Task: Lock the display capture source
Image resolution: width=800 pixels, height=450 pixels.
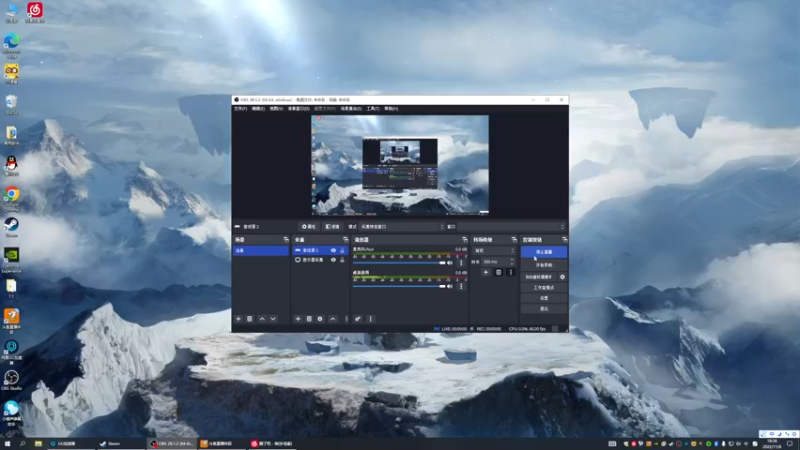Action: click(342, 260)
